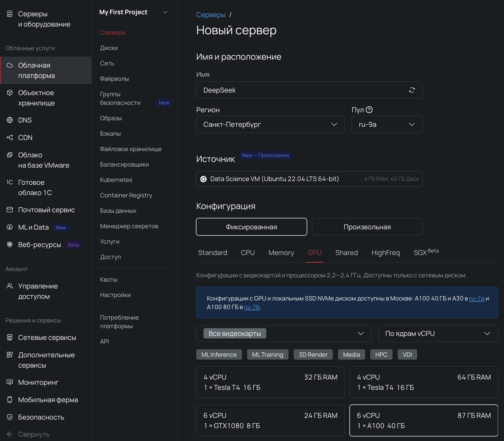Toggle the HPC workload filter

tap(381, 354)
